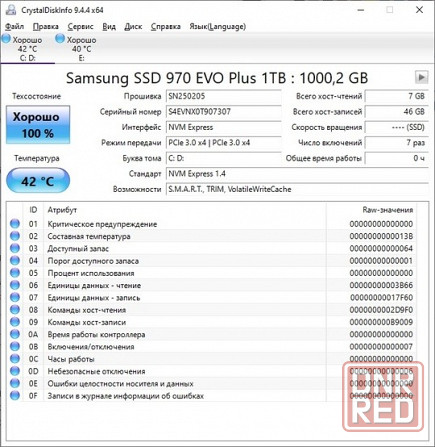Image resolution: width=435 pixels, height=447 pixels.
Task: Click the Samsung SSD 970 EVO Plus title
Action: [217, 78]
